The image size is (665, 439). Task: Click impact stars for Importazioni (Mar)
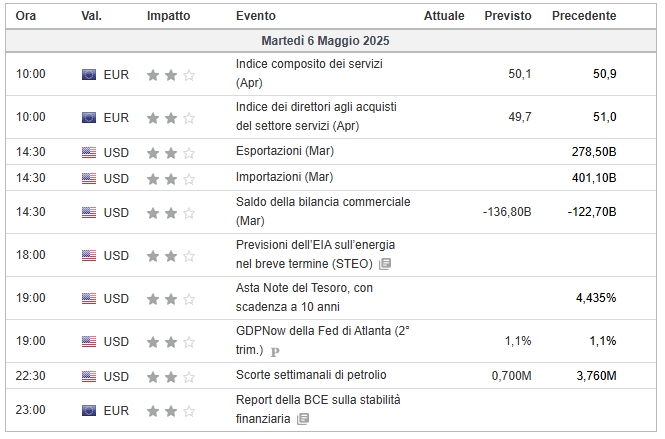point(170,179)
